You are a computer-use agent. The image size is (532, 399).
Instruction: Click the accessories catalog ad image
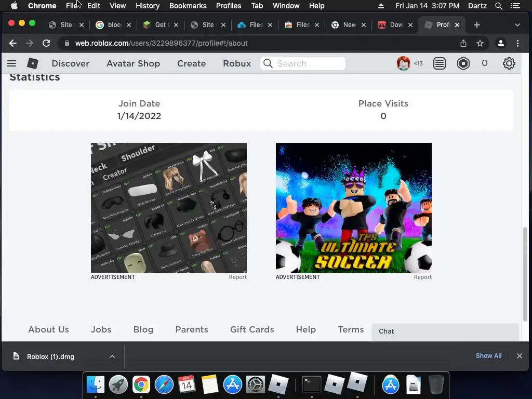pos(169,208)
